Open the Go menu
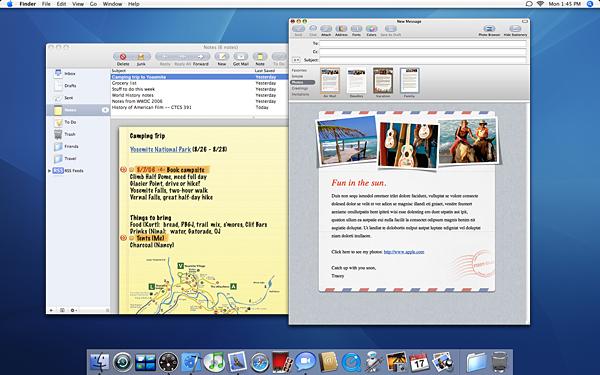 tap(93, 4)
